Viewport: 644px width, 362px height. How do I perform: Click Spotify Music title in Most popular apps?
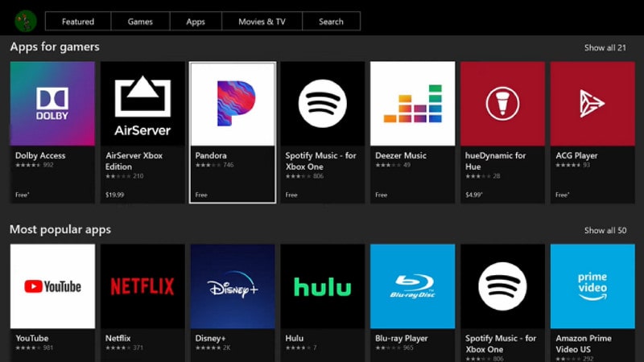[501, 343]
